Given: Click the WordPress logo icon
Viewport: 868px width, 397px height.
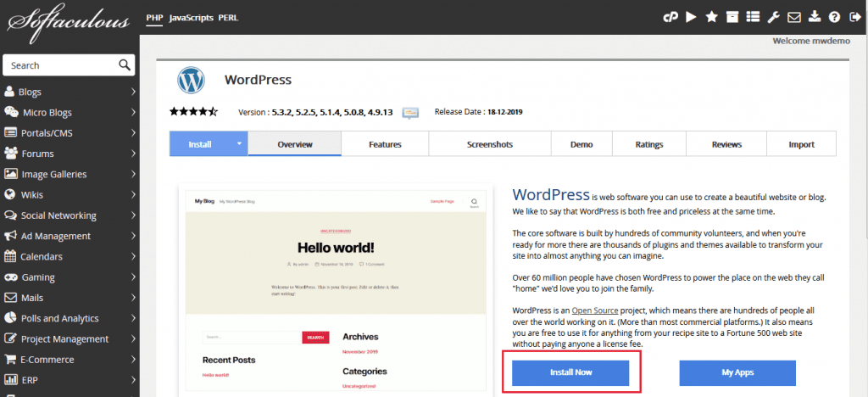Looking at the screenshot, I should click(191, 81).
